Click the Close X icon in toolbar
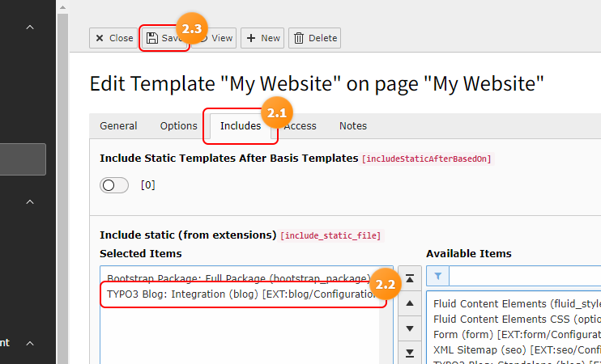 (x=100, y=38)
